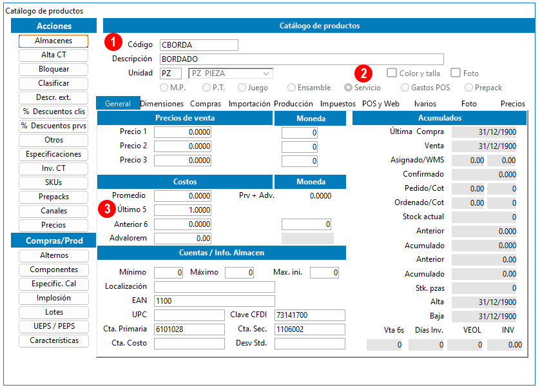Click the Precio 2 input field
The height and width of the screenshot is (392, 540).
[182, 146]
